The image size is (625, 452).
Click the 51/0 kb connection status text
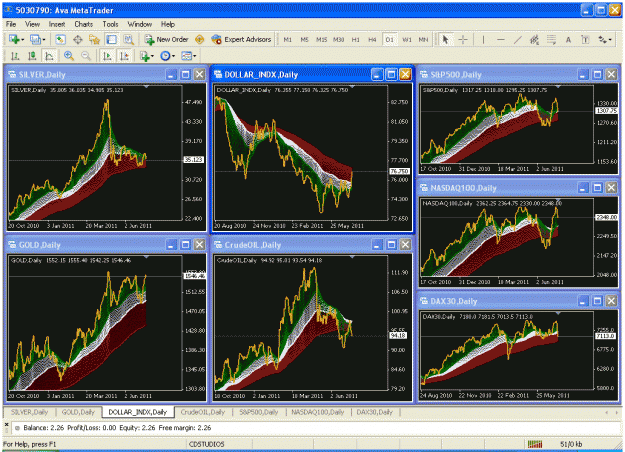571,444
